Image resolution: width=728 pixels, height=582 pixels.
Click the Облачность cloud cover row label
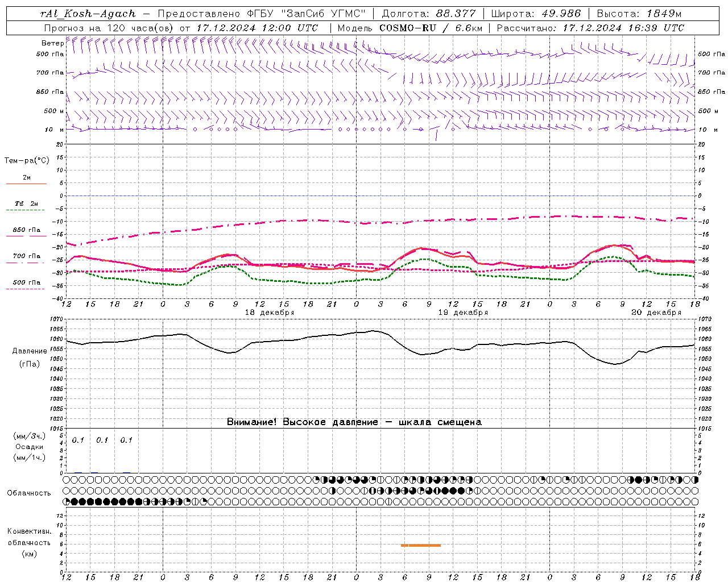[29, 493]
